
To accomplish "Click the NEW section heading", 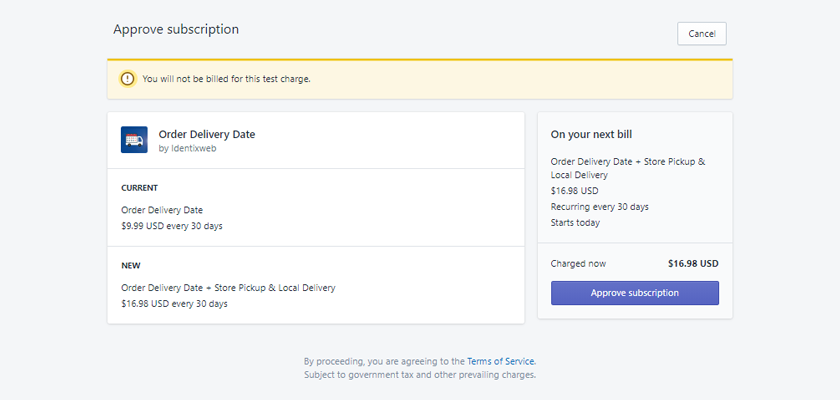I will pyautogui.click(x=131, y=266).
